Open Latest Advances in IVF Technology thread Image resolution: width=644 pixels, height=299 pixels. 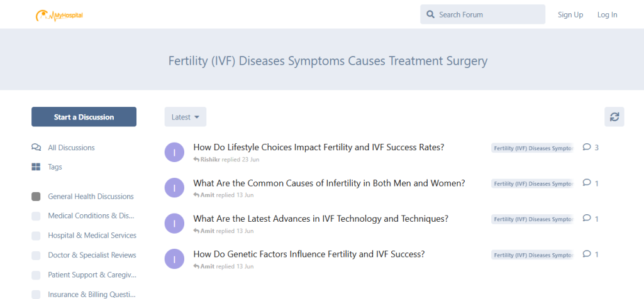pos(321,219)
